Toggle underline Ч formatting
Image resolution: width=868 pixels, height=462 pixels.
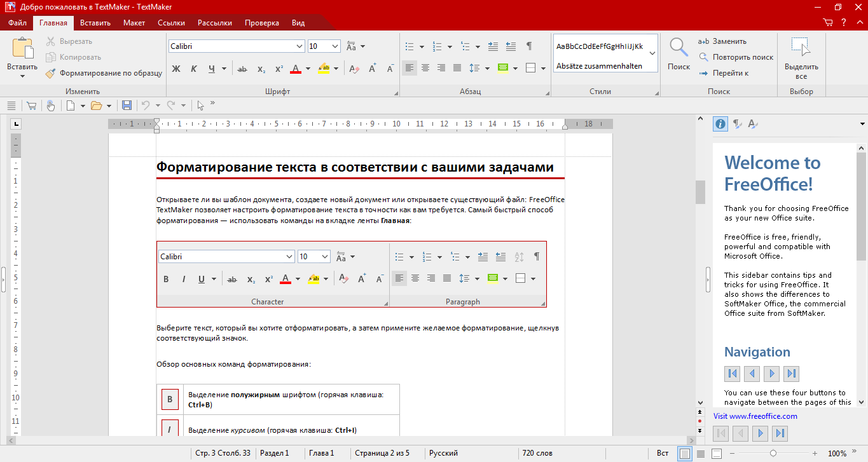212,69
